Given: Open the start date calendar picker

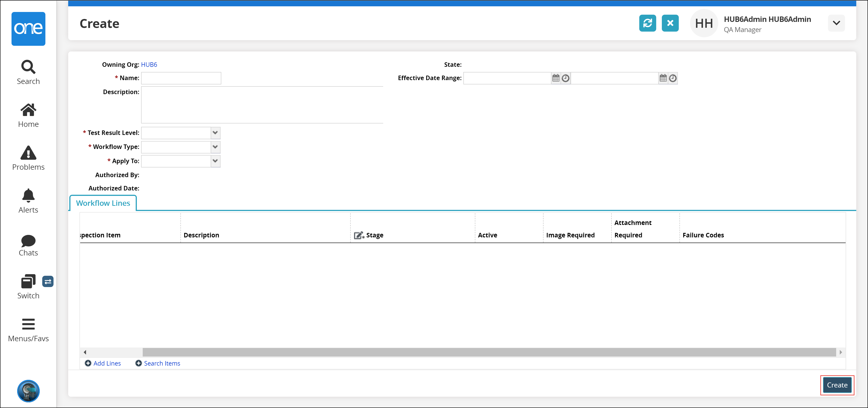Looking at the screenshot, I should (x=556, y=78).
